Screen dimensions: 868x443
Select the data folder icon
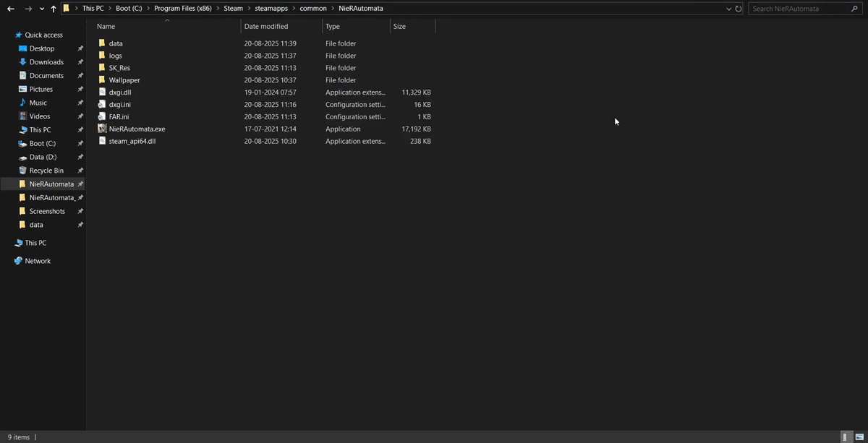click(x=102, y=43)
